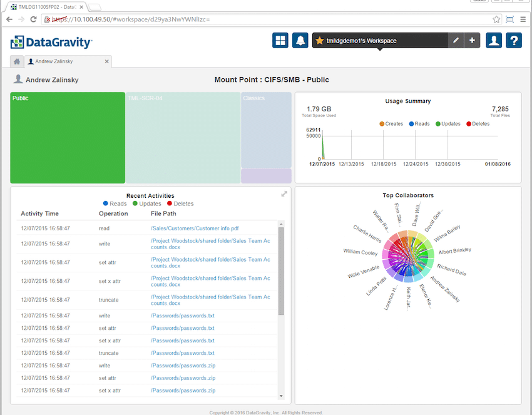
Task: Select the tml\dgdemo1's Workspace selector
Action: pyautogui.click(x=380, y=41)
